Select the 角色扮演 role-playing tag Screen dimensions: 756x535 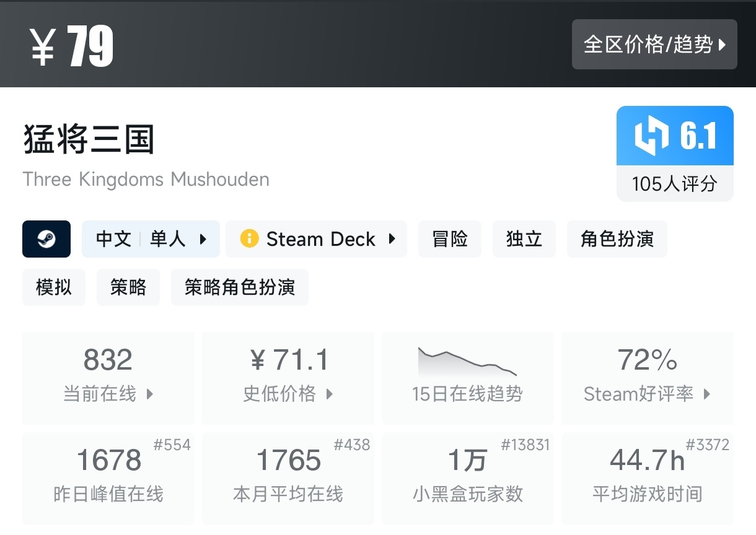(617, 239)
